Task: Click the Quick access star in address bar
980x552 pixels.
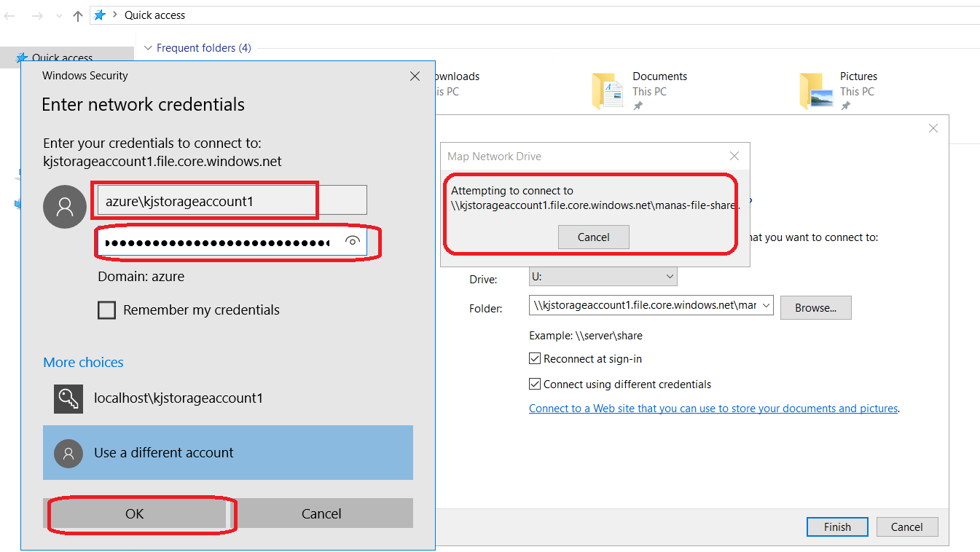Action: coord(100,15)
